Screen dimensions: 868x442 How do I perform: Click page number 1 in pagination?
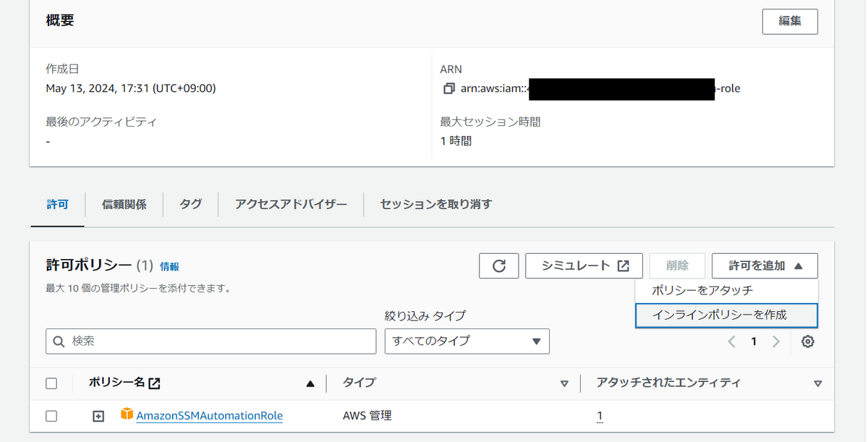[754, 341]
